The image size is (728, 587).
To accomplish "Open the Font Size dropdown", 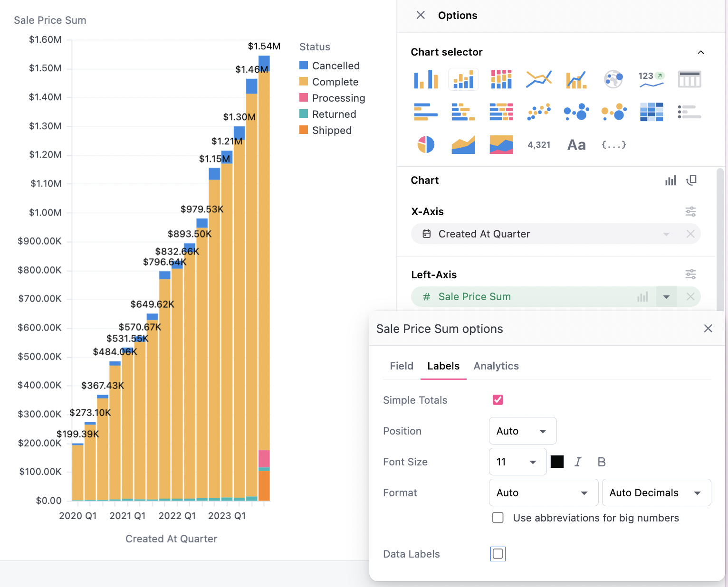I will 517,462.
